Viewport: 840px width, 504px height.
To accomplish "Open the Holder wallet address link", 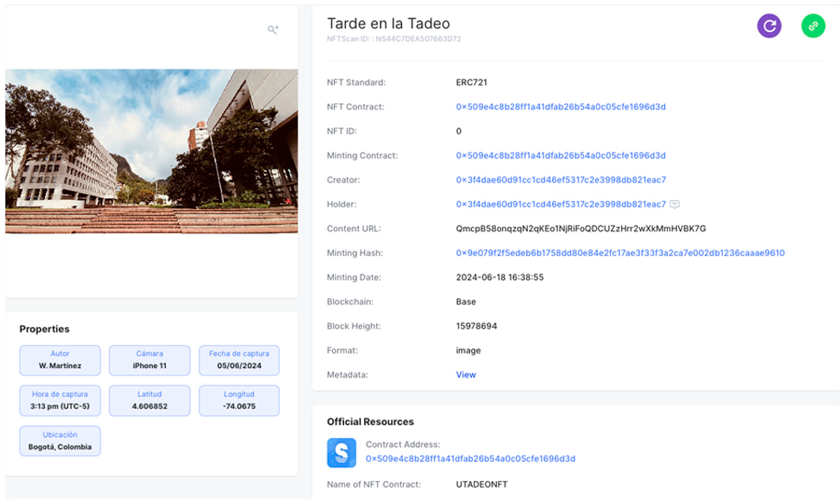I will (x=560, y=204).
